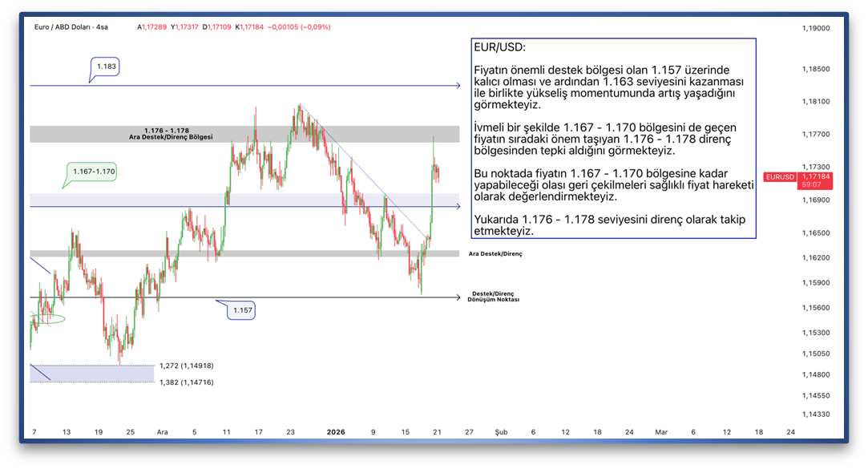Click the Mar month marker on time axis
Viewport: 868px width, 469px height.
tap(661, 431)
